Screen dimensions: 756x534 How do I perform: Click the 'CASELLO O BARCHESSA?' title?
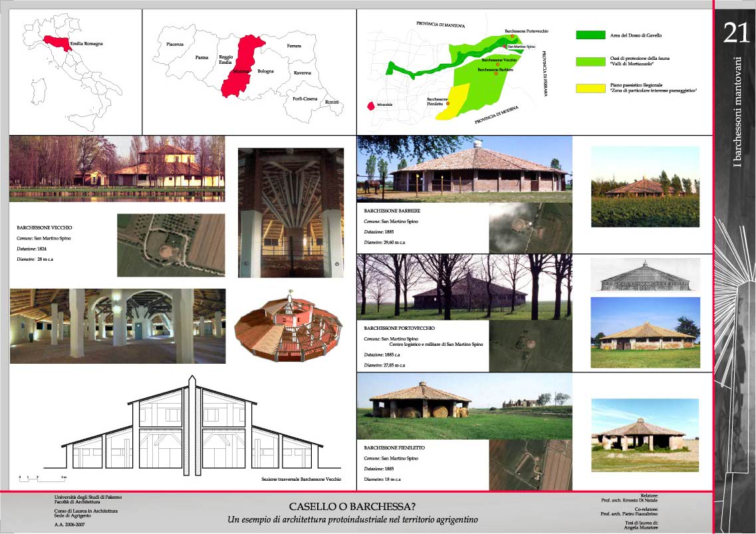pyautogui.click(x=352, y=507)
